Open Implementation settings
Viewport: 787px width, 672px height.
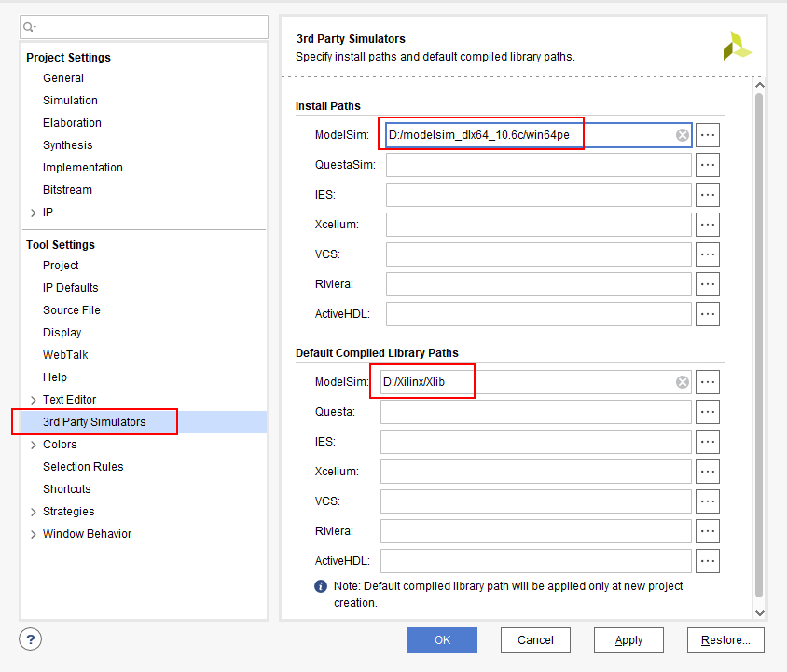point(83,168)
